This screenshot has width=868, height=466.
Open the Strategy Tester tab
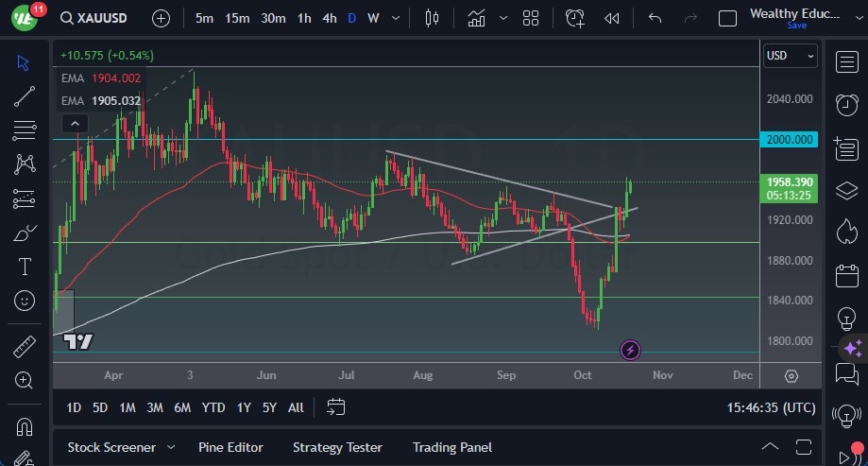337,447
